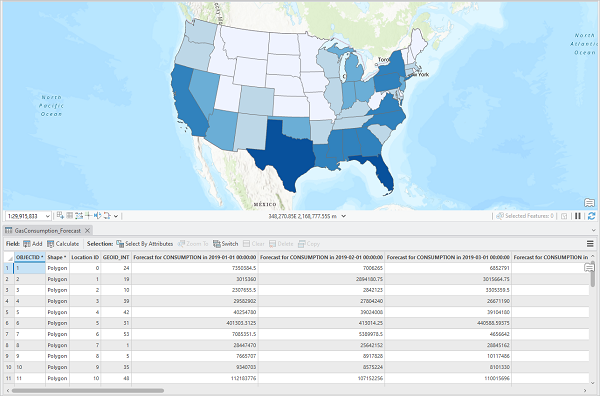The width and height of the screenshot is (600, 396).
Task: Click the cell with value 8917828
Action: (321, 356)
